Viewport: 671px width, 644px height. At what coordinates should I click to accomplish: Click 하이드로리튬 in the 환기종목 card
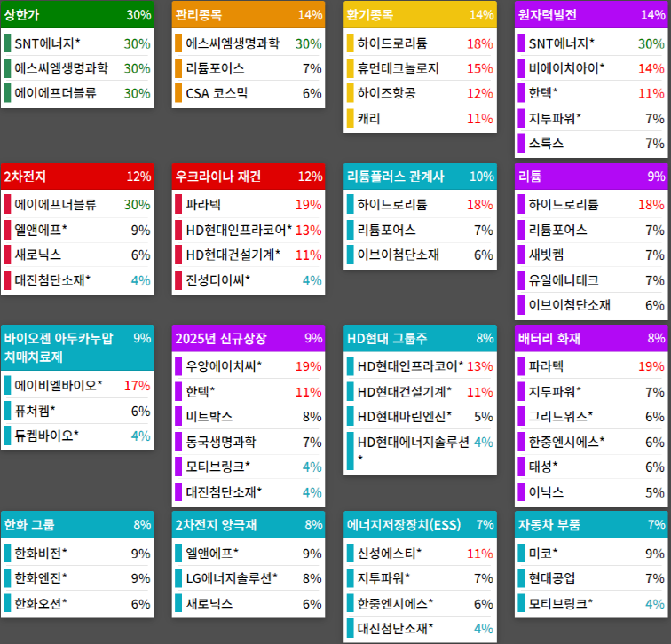coord(420,43)
